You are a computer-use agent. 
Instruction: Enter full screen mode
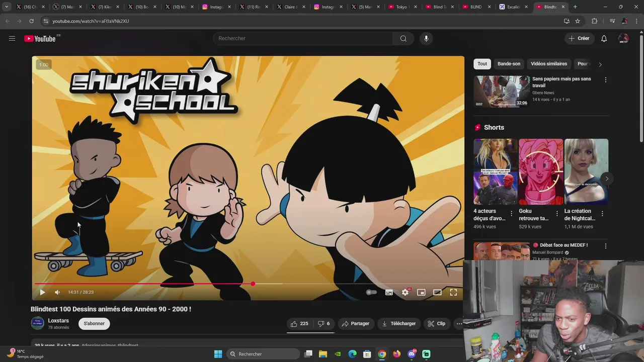click(453, 292)
